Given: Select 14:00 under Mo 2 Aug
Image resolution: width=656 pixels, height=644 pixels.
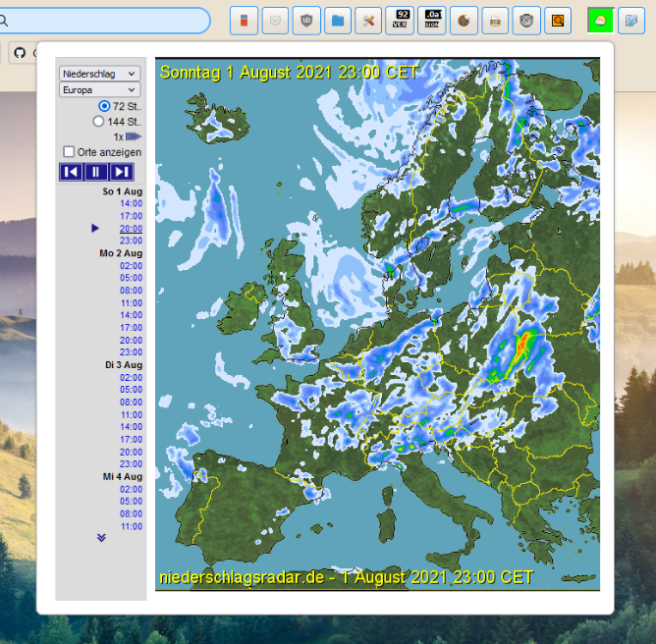Looking at the screenshot, I should [131, 315].
